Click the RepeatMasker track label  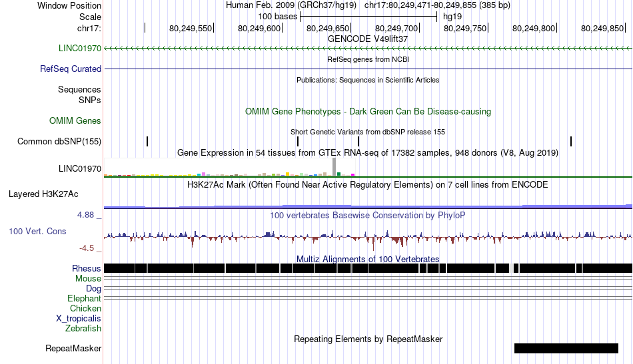point(73,348)
